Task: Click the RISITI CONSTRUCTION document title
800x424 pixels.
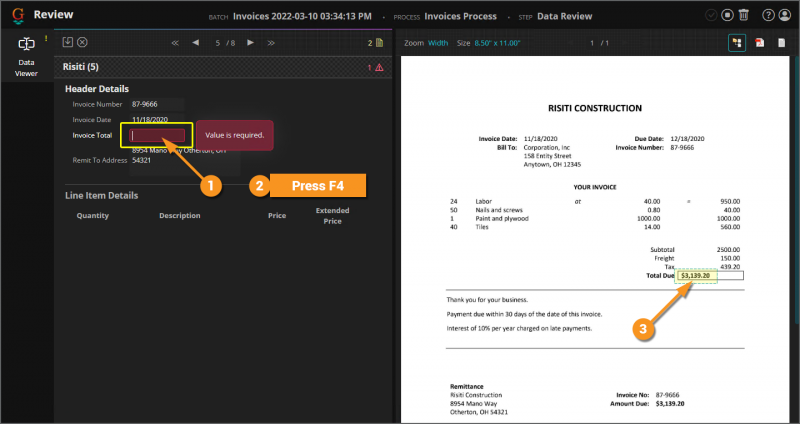Action: [595, 108]
